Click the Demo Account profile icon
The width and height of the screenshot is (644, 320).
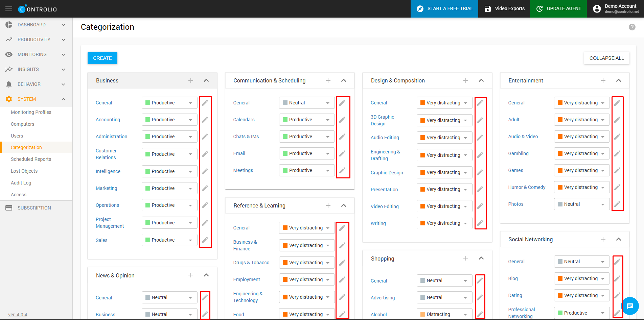point(597,9)
